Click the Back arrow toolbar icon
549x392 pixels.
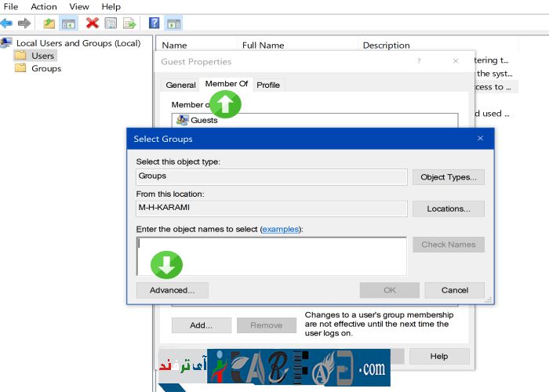[x=7, y=24]
